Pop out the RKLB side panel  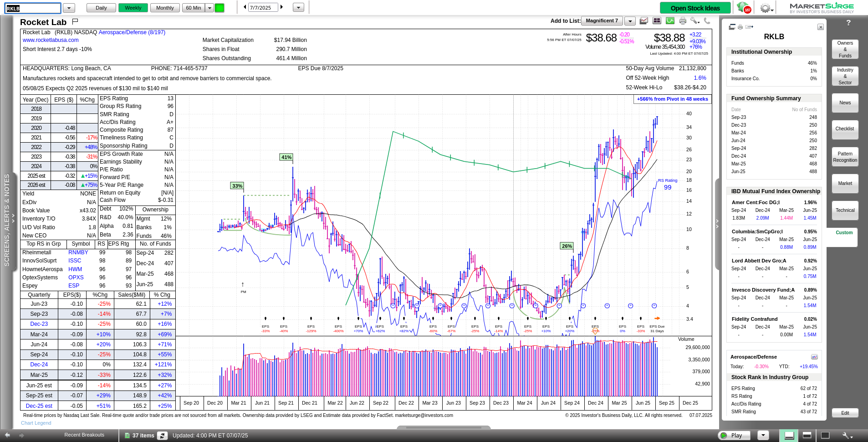point(732,27)
